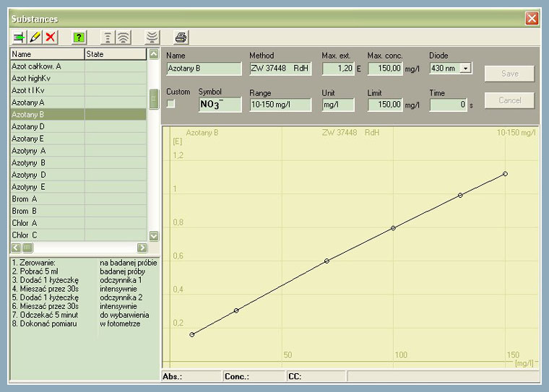The width and height of the screenshot is (549, 392).
Task: Click the downward signal receive icon
Action: point(152,37)
